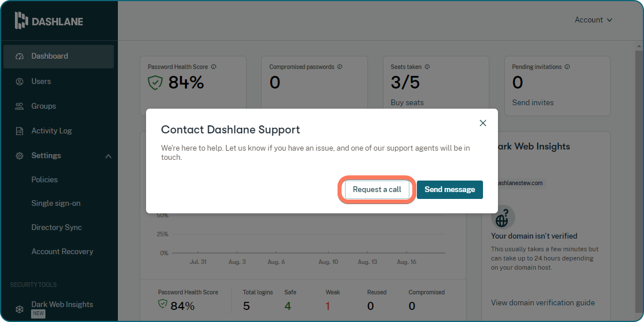Select Directory Sync in sidebar
Image resolution: width=644 pixels, height=322 pixels.
56,227
